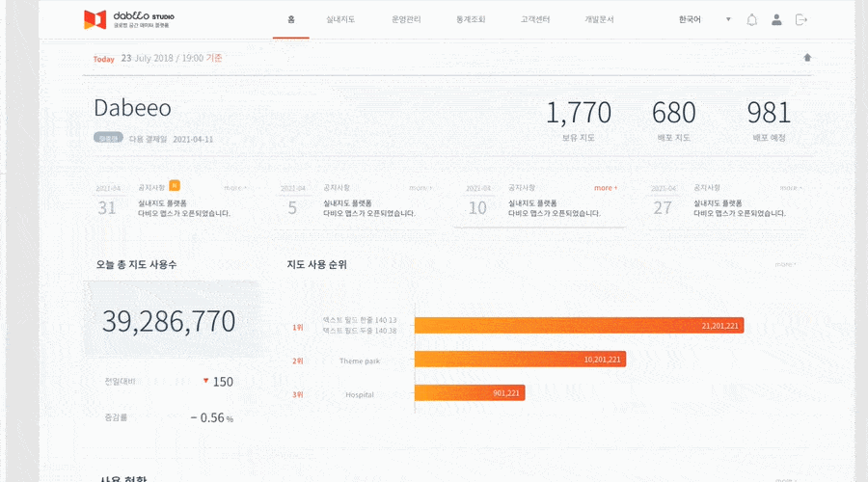The width and height of the screenshot is (868, 482).
Task: Click the 39,286,770 total usage number
Action: [169, 322]
